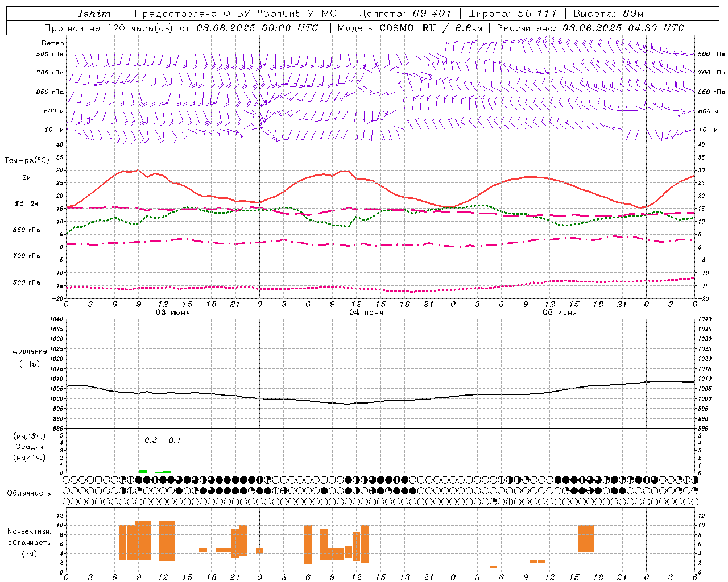This screenshot has height=582, width=728.
Task: Click the 0.1 precipitation value
Action: pos(175,440)
